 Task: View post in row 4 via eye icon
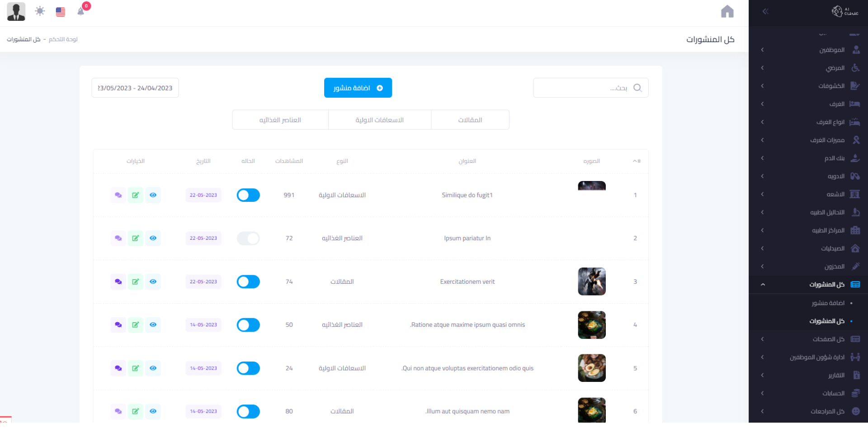pyautogui.click(x=153, y=325)
